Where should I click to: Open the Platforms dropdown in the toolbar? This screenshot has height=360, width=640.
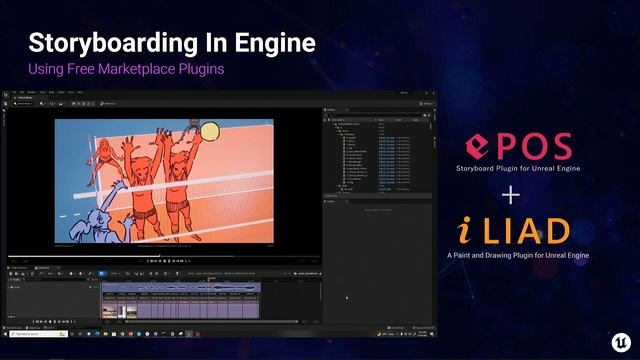pyautogui.click(x=109, y=104)
